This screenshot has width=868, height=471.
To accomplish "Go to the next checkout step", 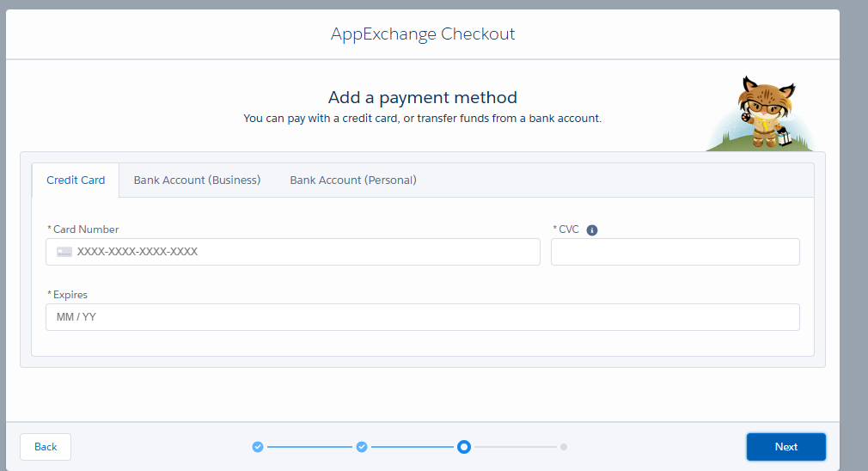I will pos(786,447).
